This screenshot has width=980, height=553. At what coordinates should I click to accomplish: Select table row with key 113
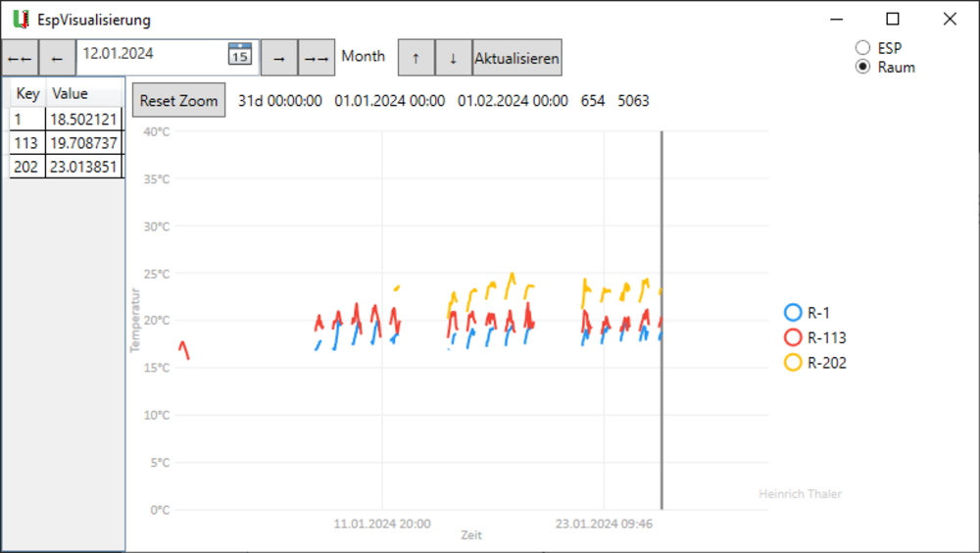[x=27, y=143]
